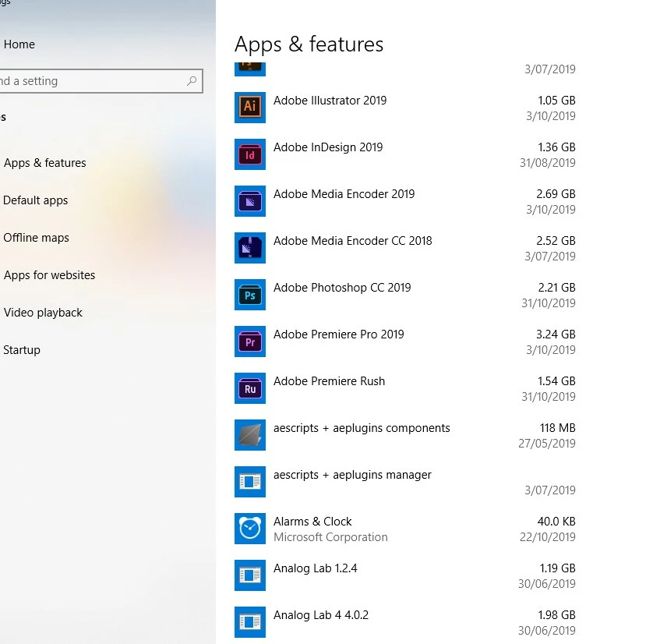Click Microsoft Corporation publisher text
Viewport: 667px width, 644px height.
click(330, 538)
